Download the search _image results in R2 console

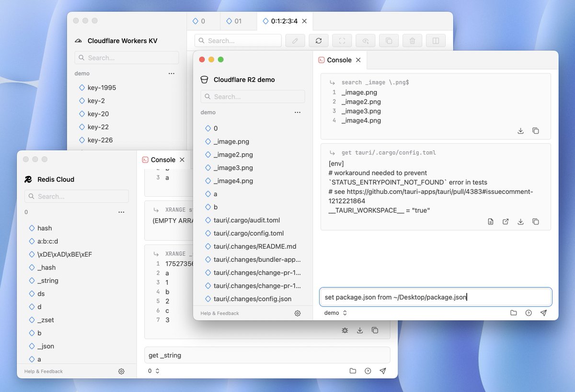[x=520, y=131]
